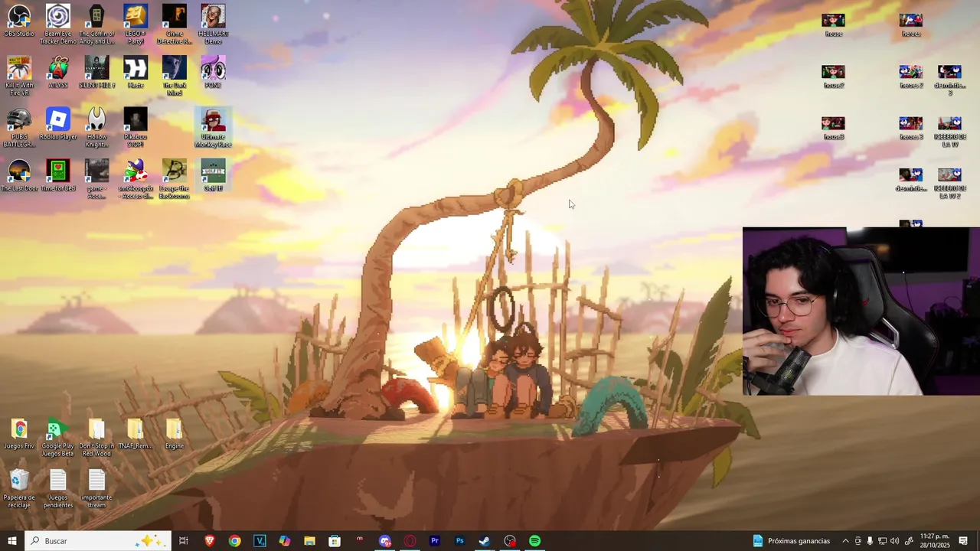
Task: Select the heroes 3 image thumbnail
Action: 910,129
